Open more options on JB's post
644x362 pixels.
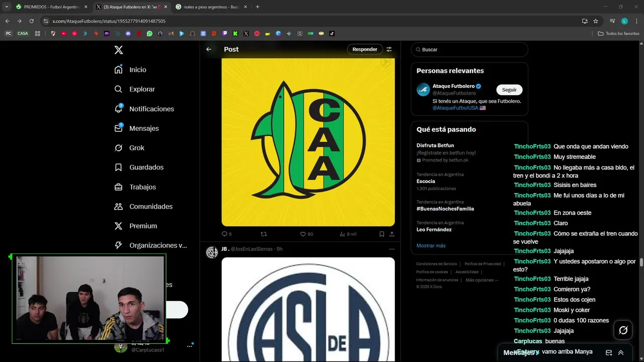(x=391, y=249)
